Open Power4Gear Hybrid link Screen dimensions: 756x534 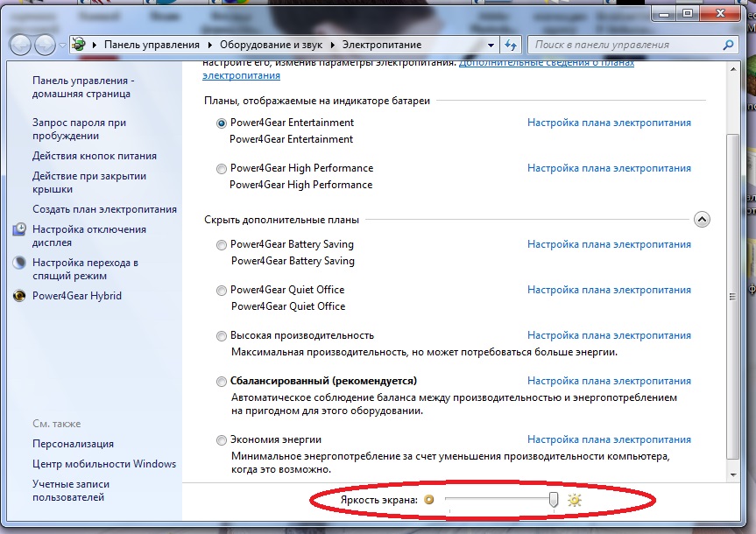click(x=77, y=296)
